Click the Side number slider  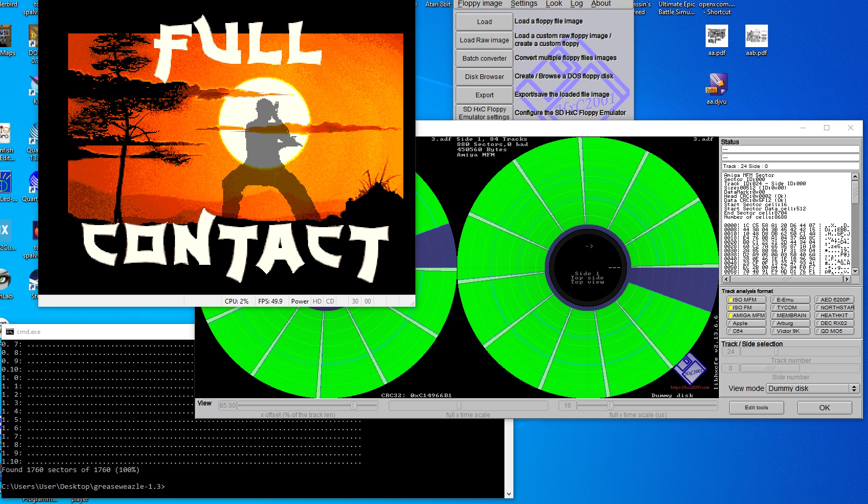tap(799, 368)
